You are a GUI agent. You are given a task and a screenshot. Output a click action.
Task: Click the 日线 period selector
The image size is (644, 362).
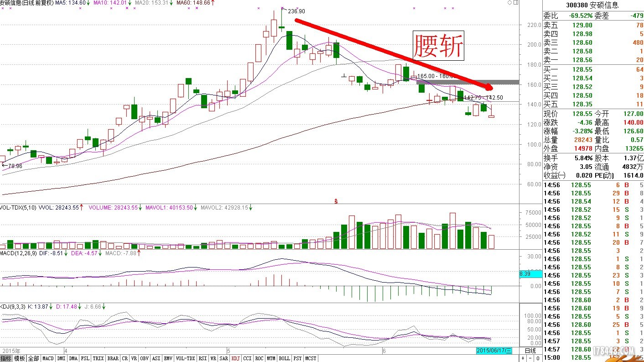(x=530, y=351)
